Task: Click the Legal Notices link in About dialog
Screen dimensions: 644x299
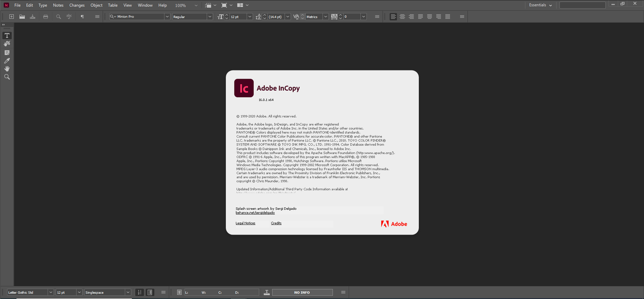Action: point(246,223)
